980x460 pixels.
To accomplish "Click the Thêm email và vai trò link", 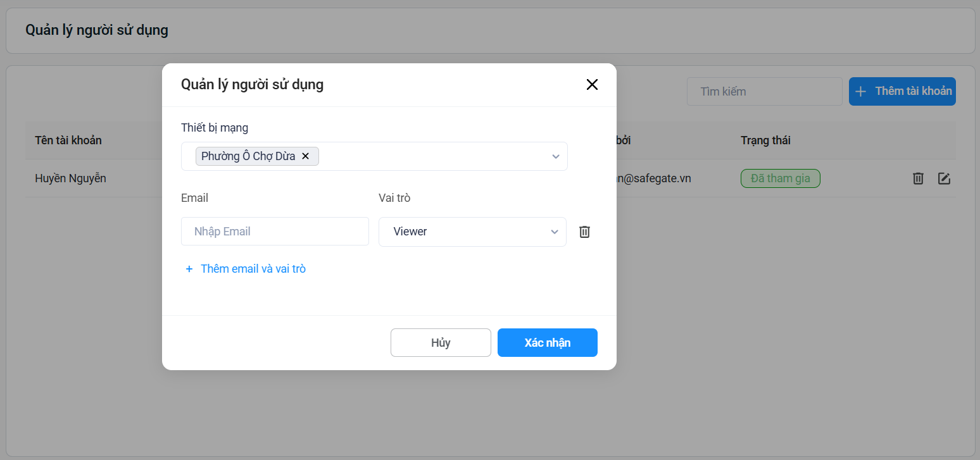I will click(253, 269).
